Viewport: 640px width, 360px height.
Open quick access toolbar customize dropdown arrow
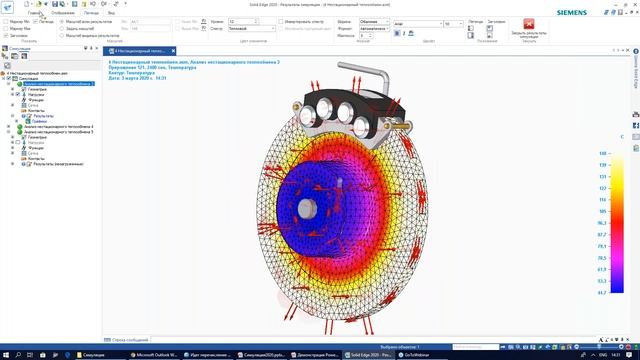click(x=125, y=4)
